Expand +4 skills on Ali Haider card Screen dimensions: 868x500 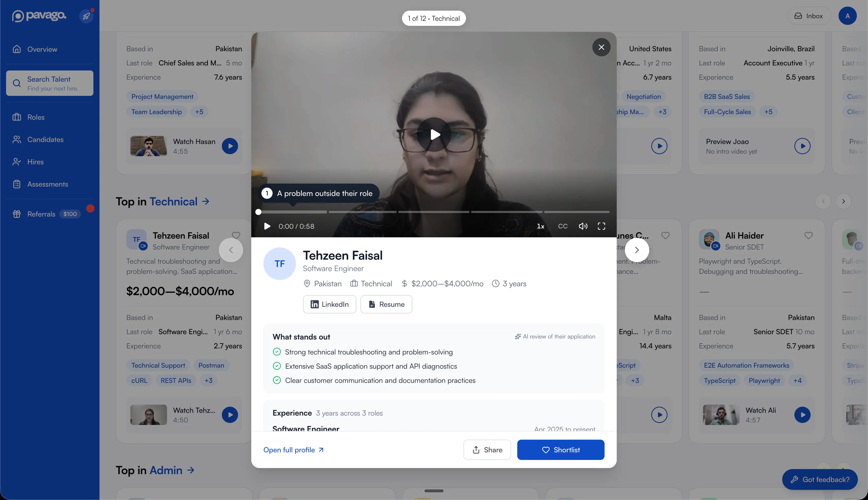797,381
